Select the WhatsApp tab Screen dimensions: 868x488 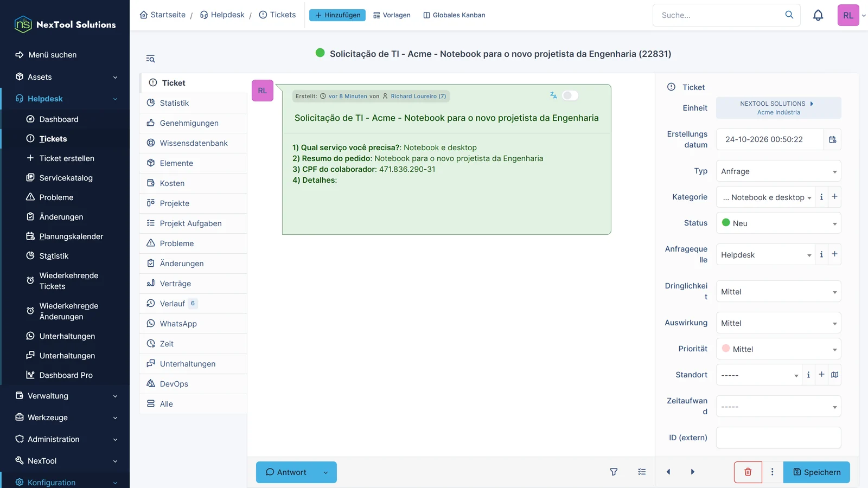193,324
